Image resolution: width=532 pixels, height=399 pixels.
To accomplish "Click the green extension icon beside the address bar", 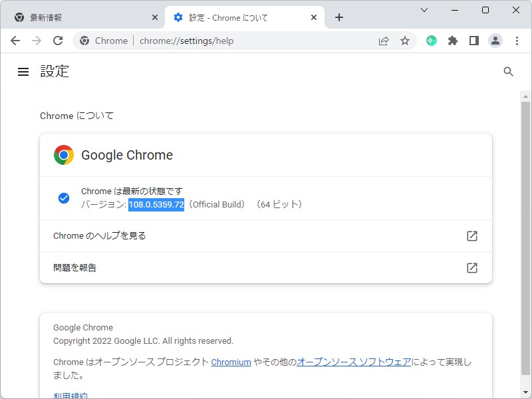I will [x=432, y=41].
